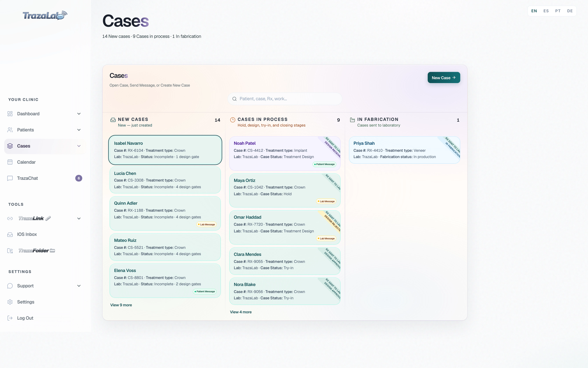The width and height of the screenshot is (588, 368).
Task: Click the search magnifier icon
Action: point(234,99)
